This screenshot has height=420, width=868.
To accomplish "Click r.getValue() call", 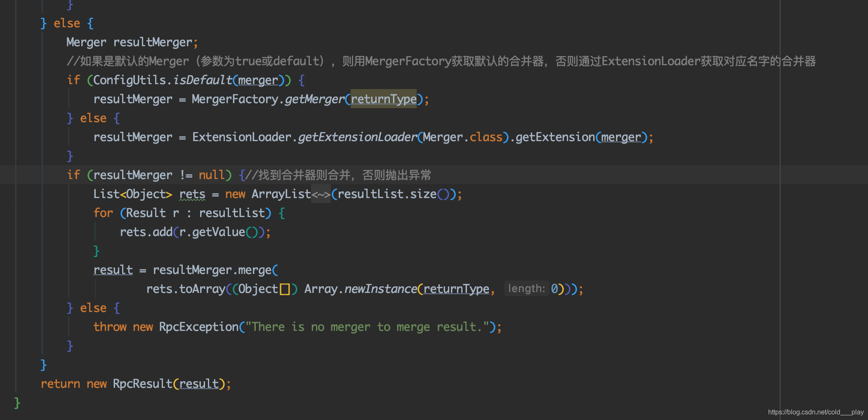I will (x=219, y=232).
